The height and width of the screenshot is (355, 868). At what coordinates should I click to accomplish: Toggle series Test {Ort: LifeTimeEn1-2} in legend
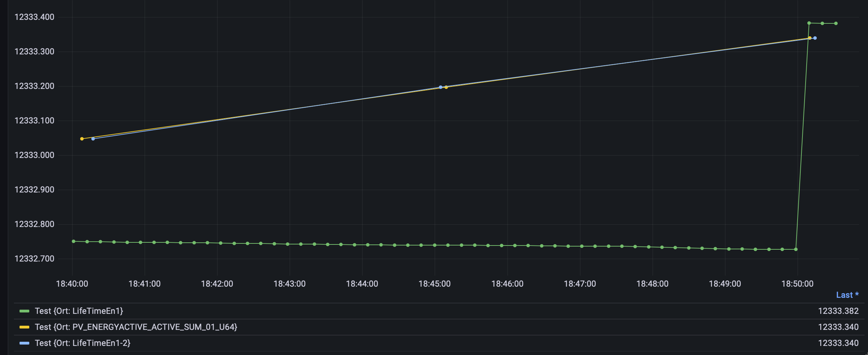coord(83,343)
